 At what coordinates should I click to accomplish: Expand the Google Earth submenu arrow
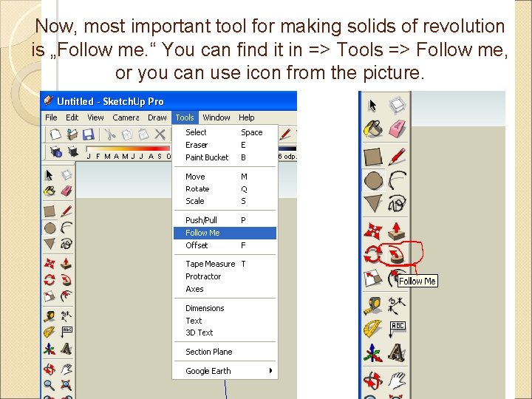270,370
